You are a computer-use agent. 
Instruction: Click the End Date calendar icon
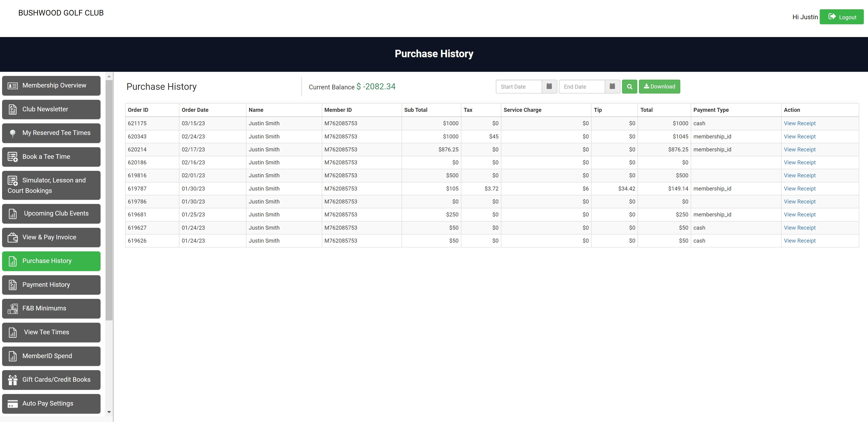612,87
